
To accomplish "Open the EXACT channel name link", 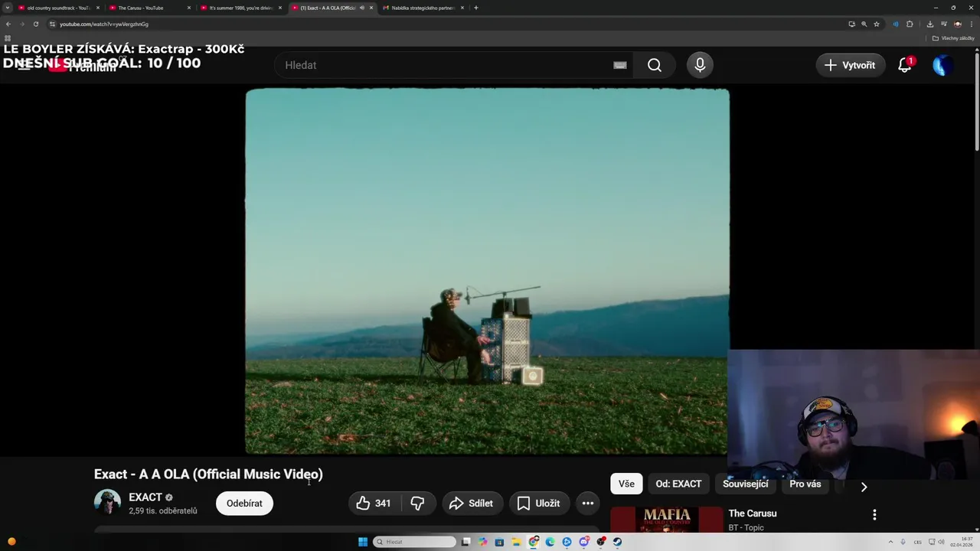I will click(x=145, y=497).
